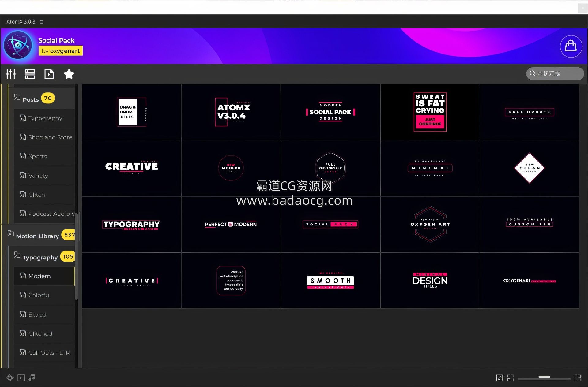The width and height of the screenshot is (588, 387).
Task: Select Typography under Posts
Action: (44, 118)
